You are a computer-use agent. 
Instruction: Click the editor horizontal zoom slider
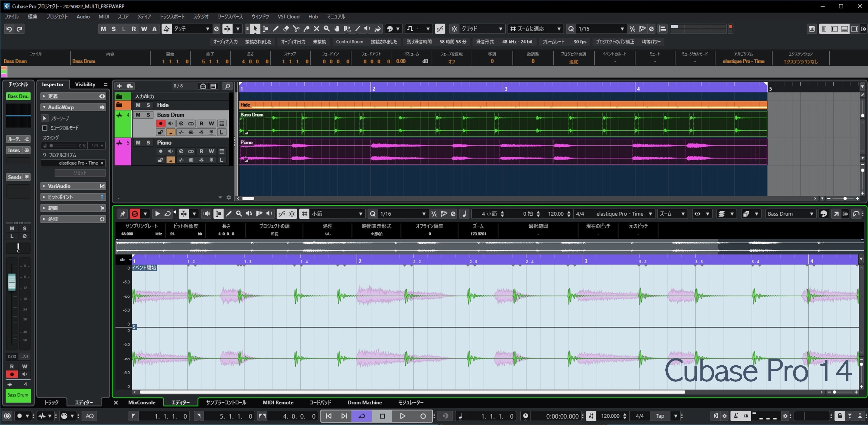[842, 392]
